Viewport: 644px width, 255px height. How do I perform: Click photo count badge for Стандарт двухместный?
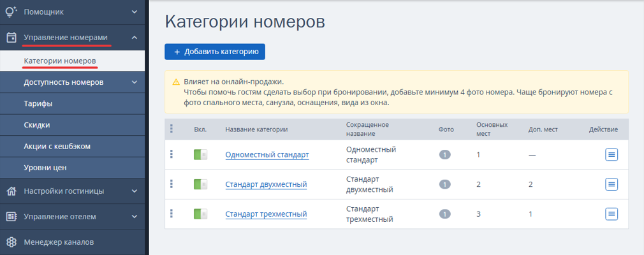(x=445, y=184)
